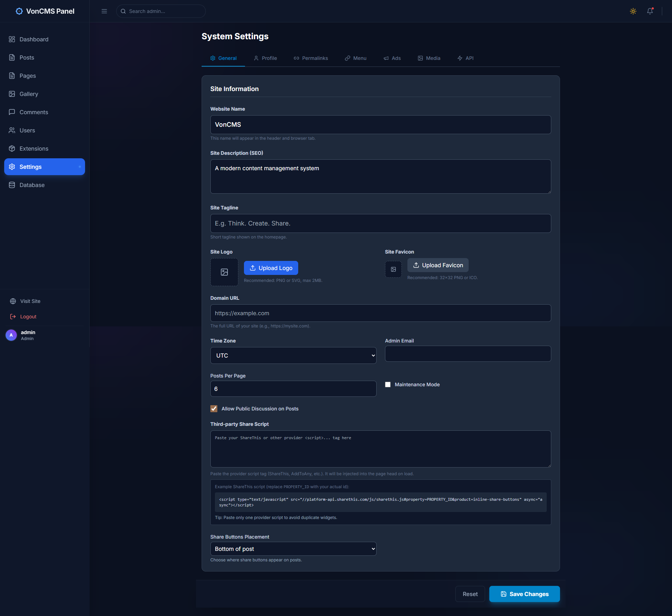The image size is (672, 616).
Task: Focus the Domain URL input field
Action: [380, 313]
